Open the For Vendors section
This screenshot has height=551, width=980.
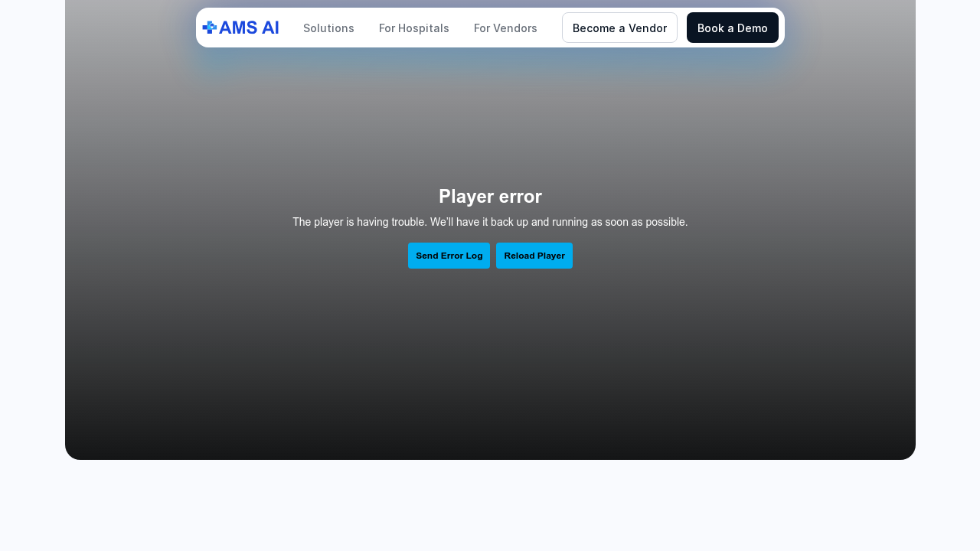tap(505, 27)
